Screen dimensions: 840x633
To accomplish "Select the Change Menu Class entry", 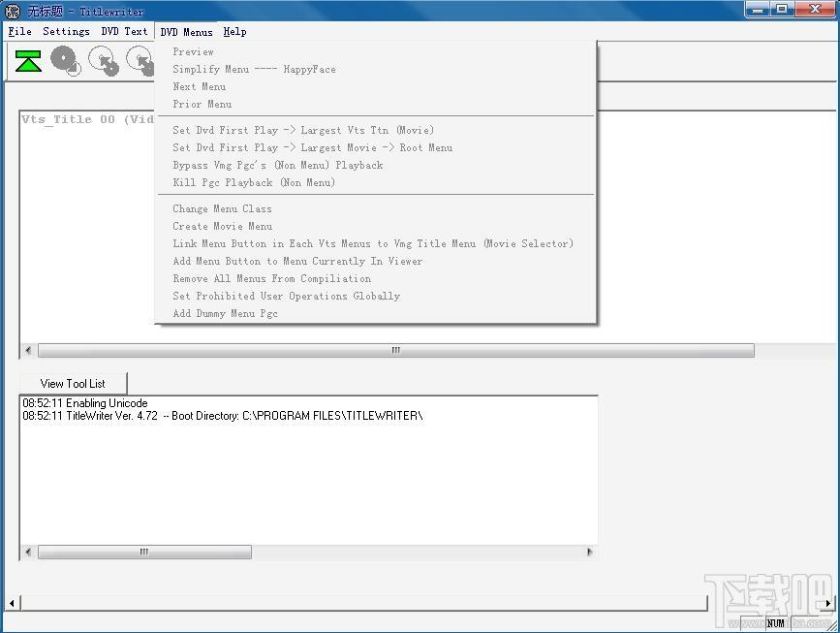I will pos(376,208).
